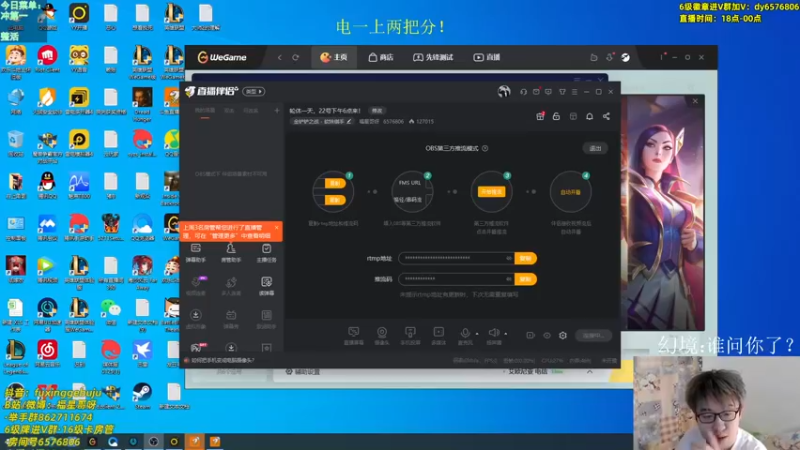The image size is (800, 450).
Task: Open the multi-person co-stream tool
Action: [x=231, y=286]
